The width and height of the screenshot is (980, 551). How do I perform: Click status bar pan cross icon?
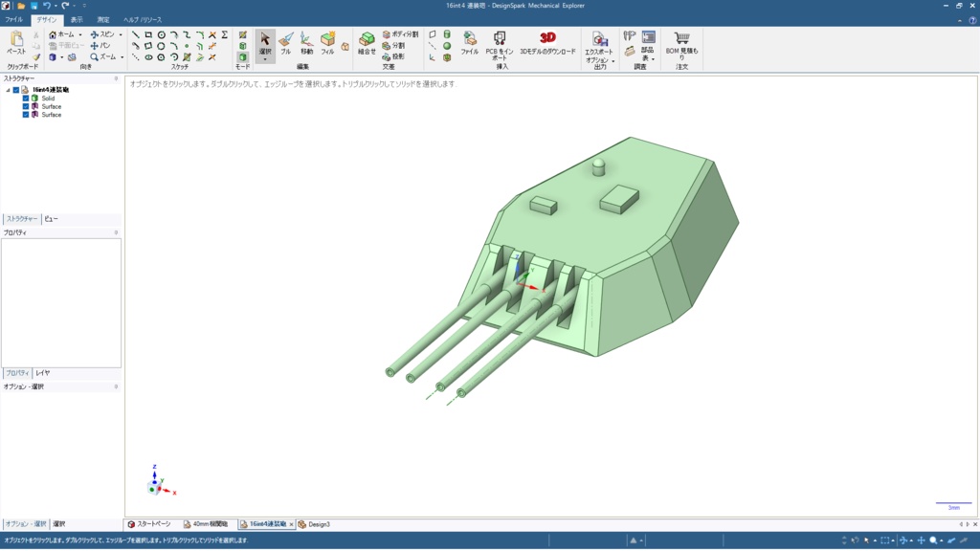921,540
